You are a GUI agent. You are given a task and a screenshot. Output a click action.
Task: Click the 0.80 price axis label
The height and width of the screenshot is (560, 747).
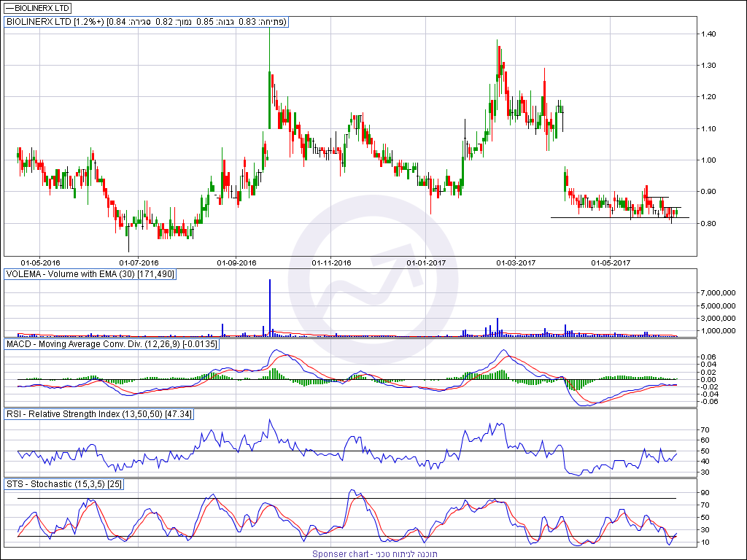tap(708, 223)
